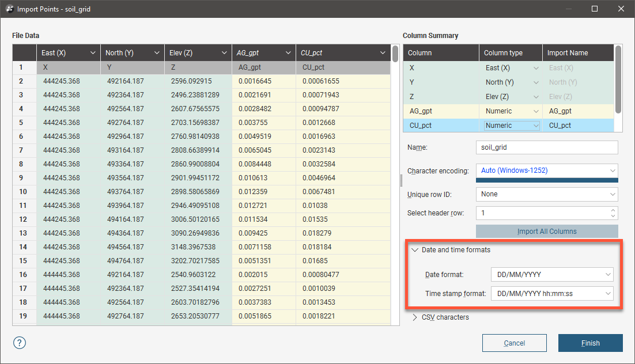Open the Time stamp format dropdown
The image size is (635, 364).
pos(551,294)
